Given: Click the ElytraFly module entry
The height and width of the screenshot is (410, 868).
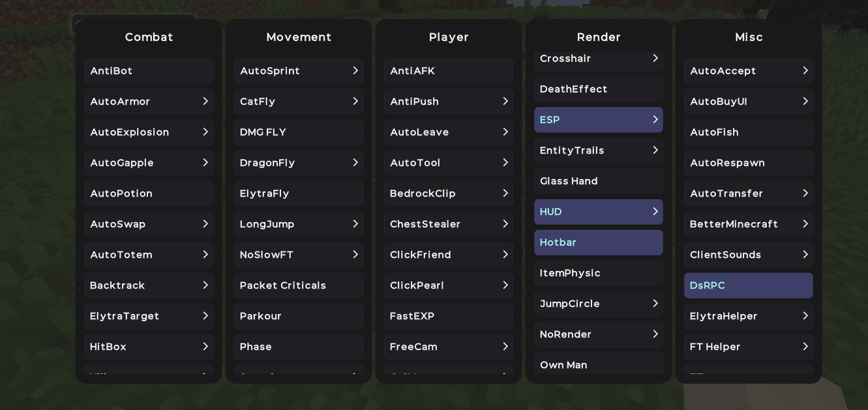Looking at the screenshot, I should (298, 193).
